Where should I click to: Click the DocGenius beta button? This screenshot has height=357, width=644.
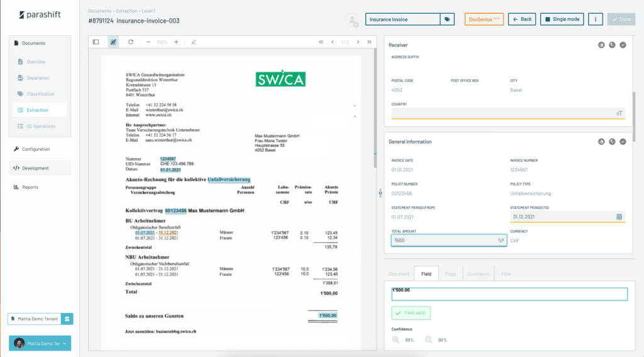(x=484, y=20)
